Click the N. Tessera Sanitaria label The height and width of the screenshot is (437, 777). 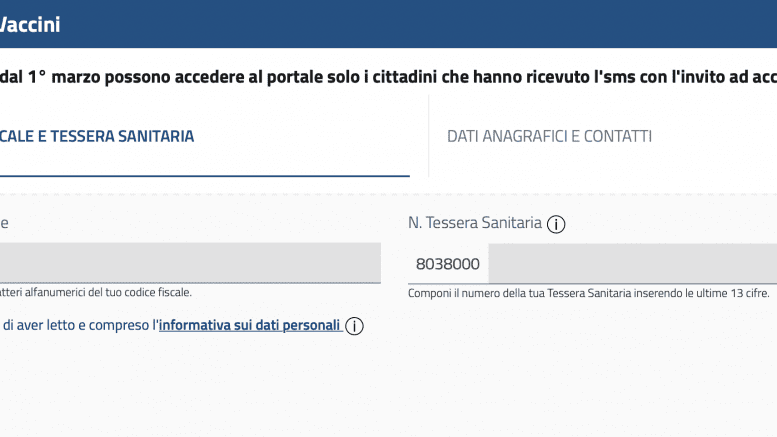[x=474, y=223]
